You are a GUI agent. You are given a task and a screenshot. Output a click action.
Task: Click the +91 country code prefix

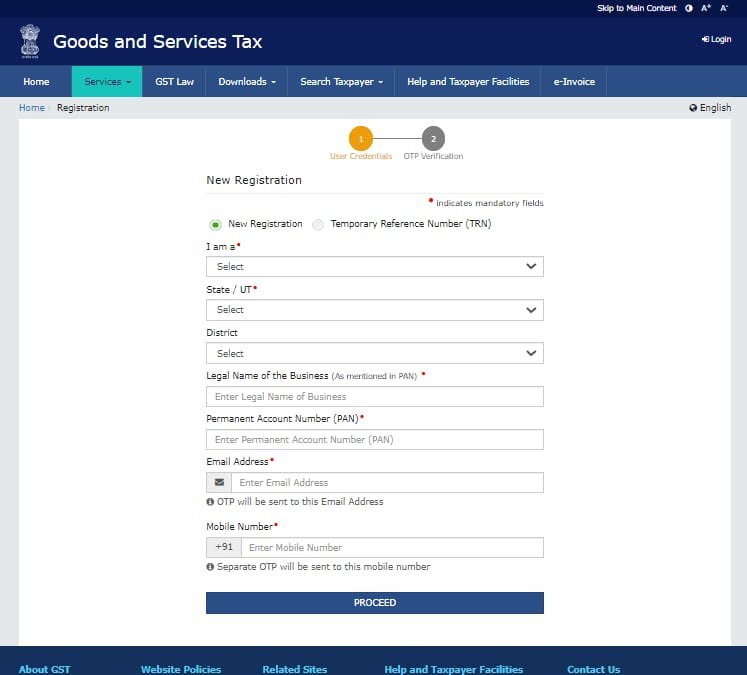pos(224,547)
